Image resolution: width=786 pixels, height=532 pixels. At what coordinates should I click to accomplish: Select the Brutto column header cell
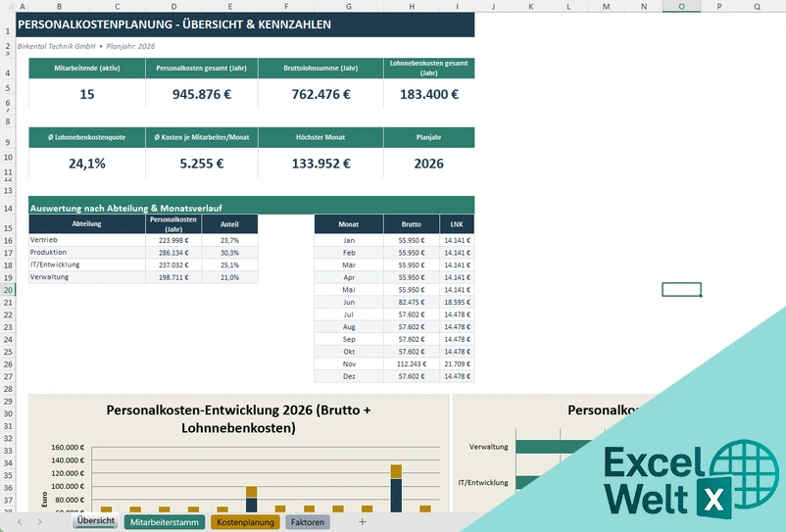click(411, 224)
